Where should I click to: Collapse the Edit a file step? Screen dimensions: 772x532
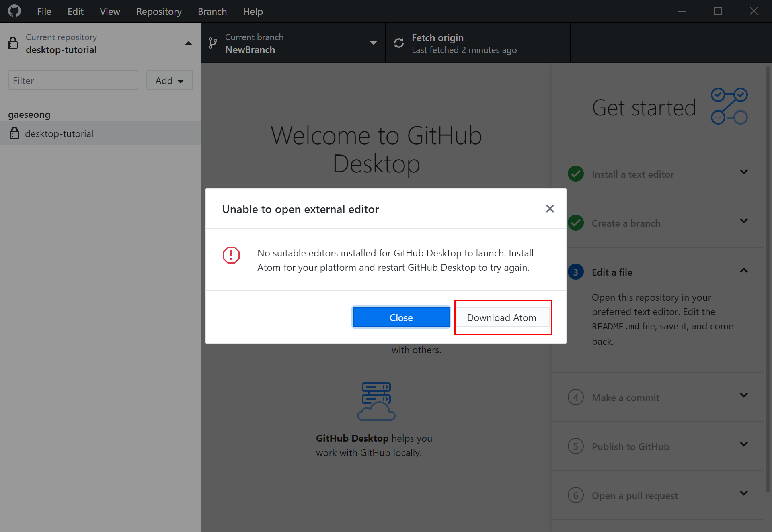pos(744,271)
